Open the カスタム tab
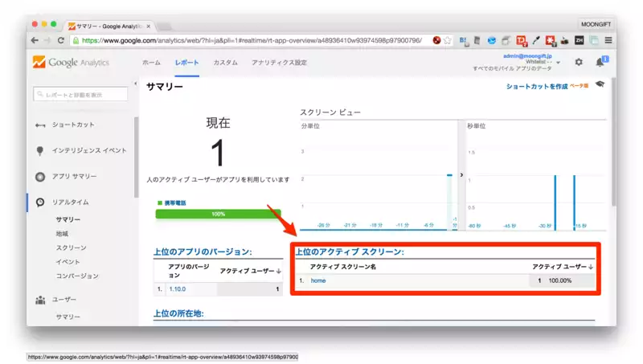Screen dimensions: 643x364 pyautogui.click(x=225, y=63)
